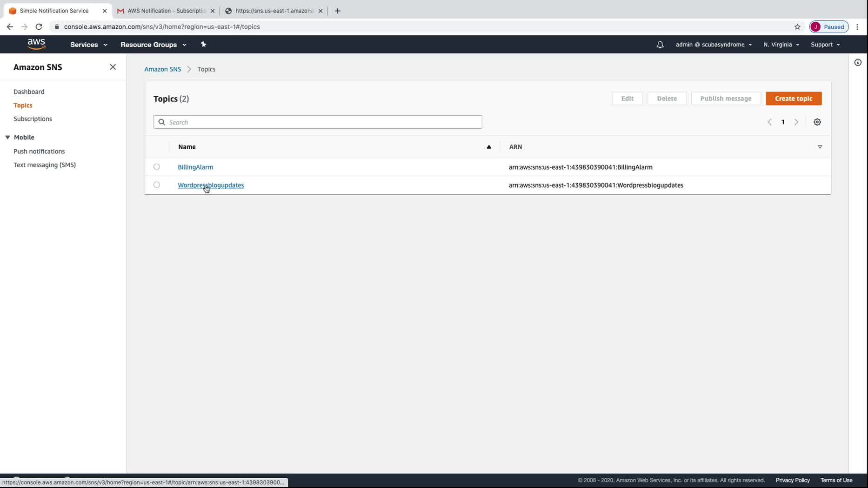Click the Amazon SNS breadcrumb link
The image size is (868, 488).
[x=162, y=69]
